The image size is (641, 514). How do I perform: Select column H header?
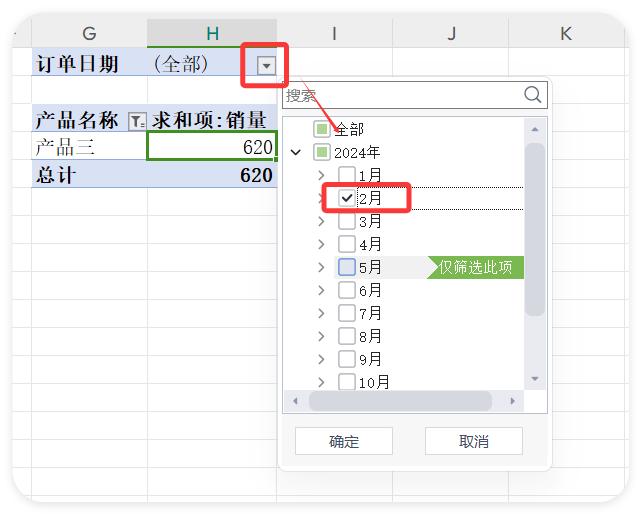tap(212, 33)
